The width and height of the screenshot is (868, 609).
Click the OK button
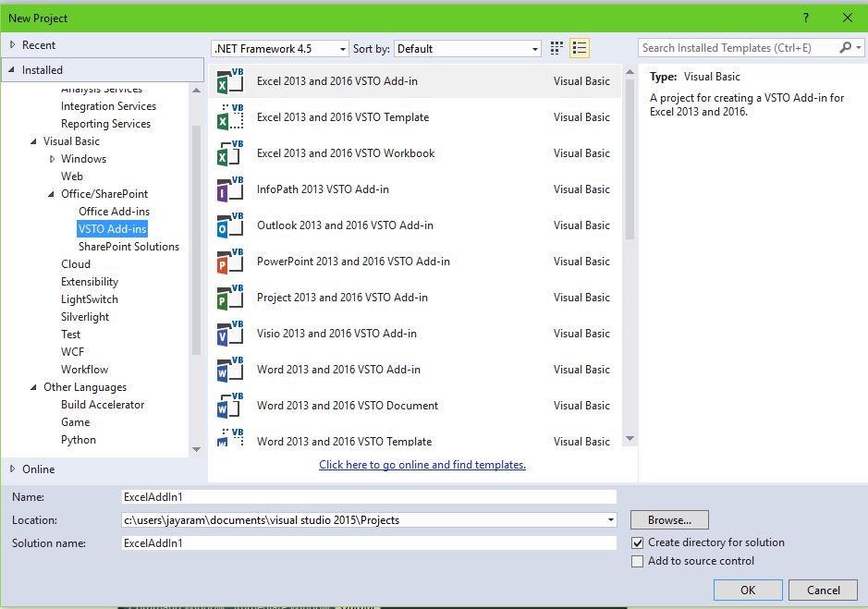[x=748, y=591]
